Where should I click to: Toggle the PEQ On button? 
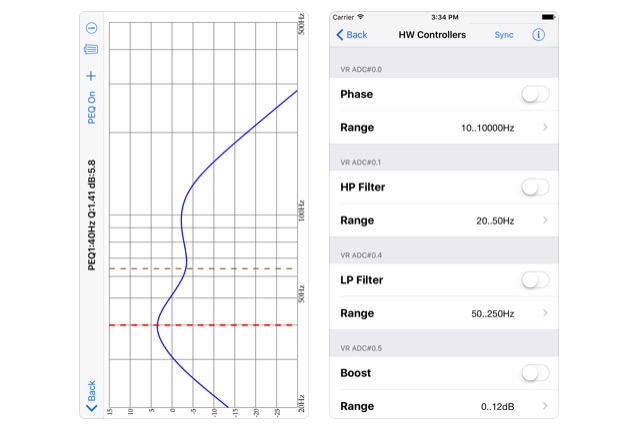point(91,108)
